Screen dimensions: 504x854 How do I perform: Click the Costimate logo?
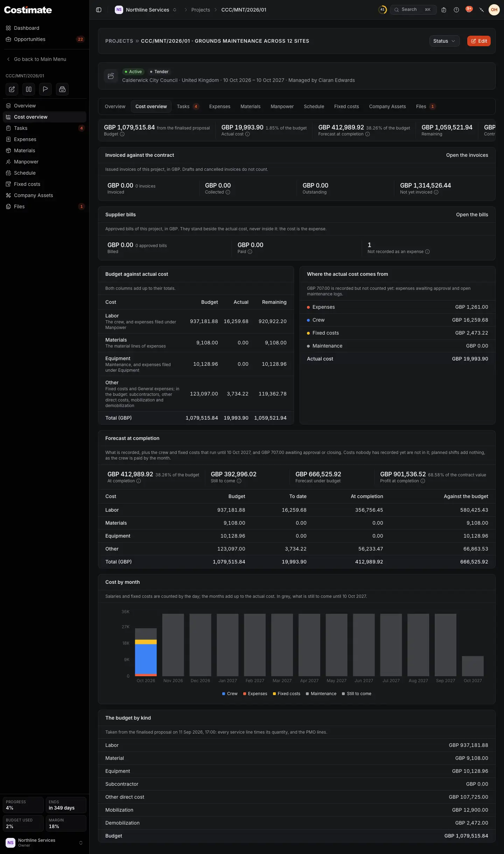point(28,10)
